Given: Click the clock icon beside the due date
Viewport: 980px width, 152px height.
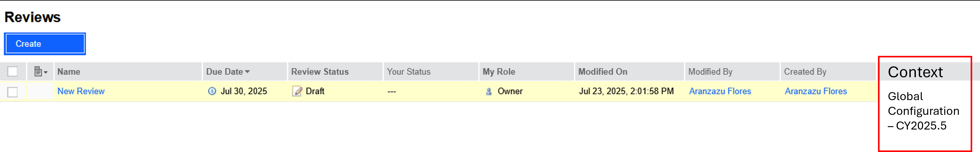Looking at the screenshot, I should [x=212, y=91].
